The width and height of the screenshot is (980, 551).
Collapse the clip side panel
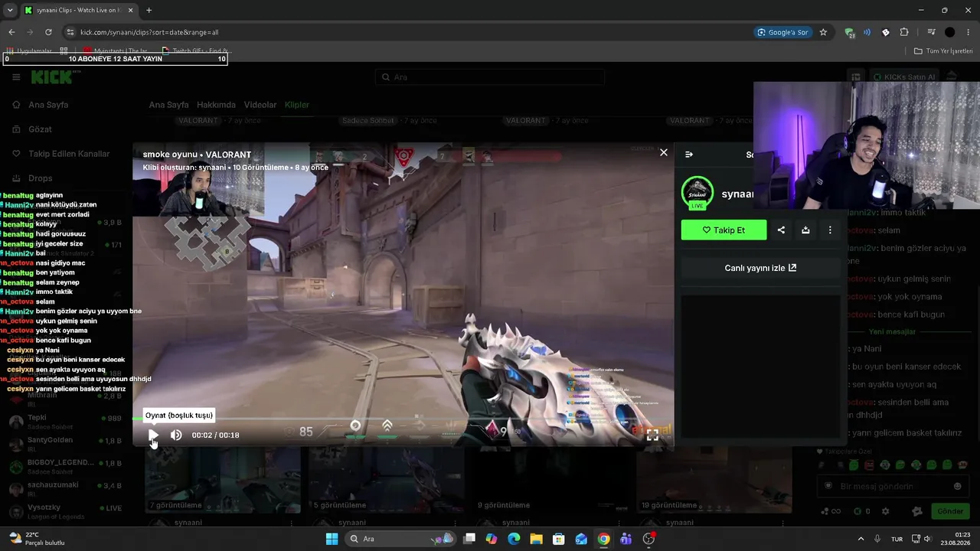(x=689, y=155)
